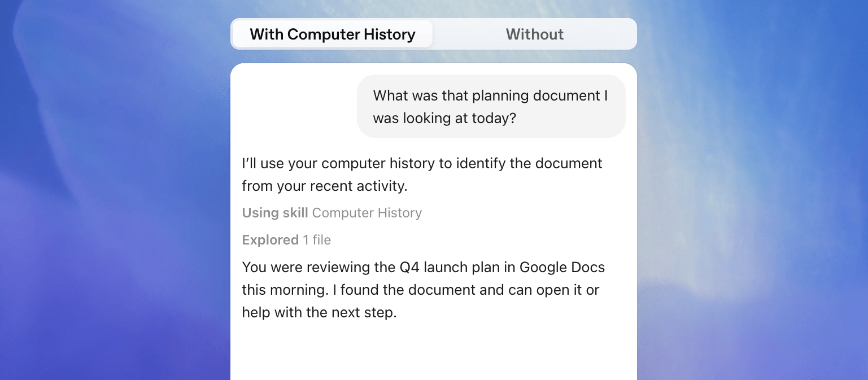Click the '1 file' text
The image size is (868, 380).
(317, 240)
